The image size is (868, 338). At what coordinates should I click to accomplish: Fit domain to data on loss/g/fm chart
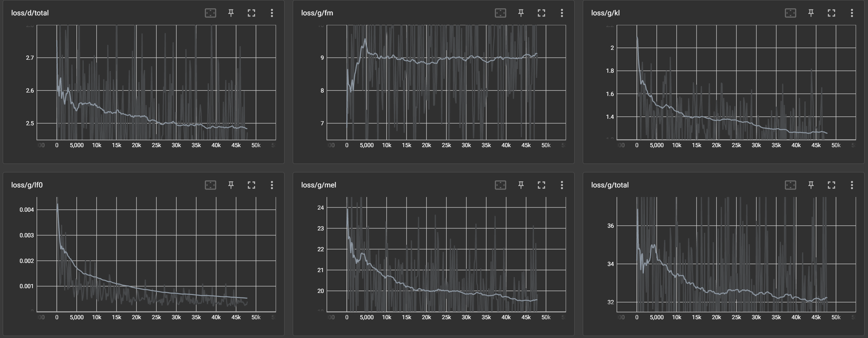pos(501,13)
